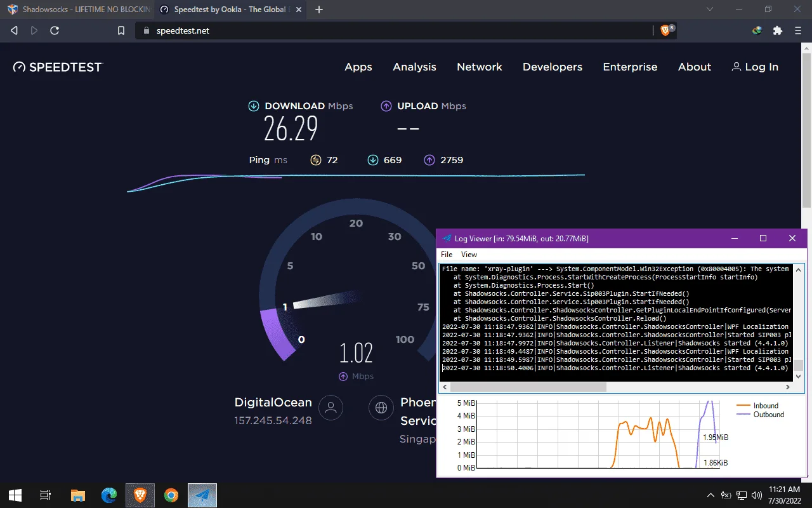Open the Enterprise navigation link
Viewport: 812px width, 508px height.
pyautogui.click(x=630, y=67)
